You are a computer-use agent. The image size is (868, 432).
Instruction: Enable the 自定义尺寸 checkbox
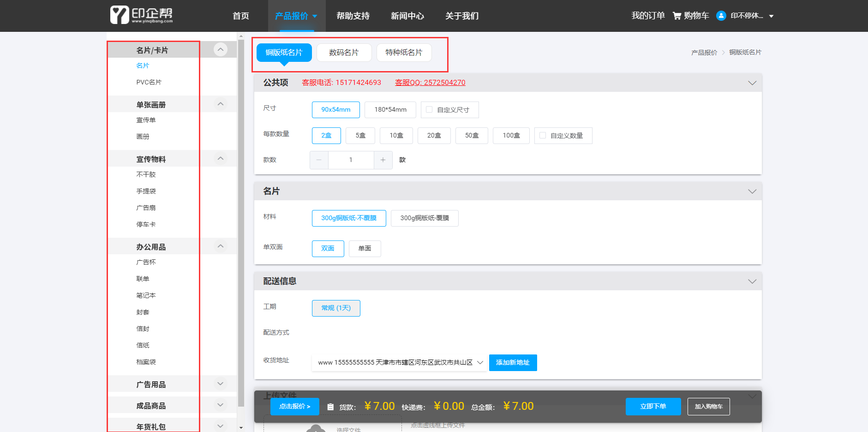429,110
